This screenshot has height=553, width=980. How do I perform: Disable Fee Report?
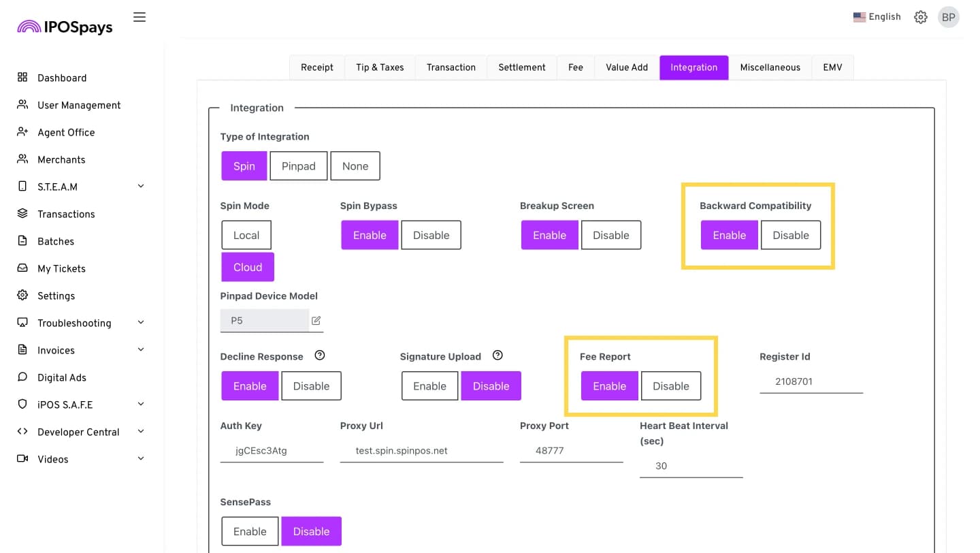pos(670,386)
